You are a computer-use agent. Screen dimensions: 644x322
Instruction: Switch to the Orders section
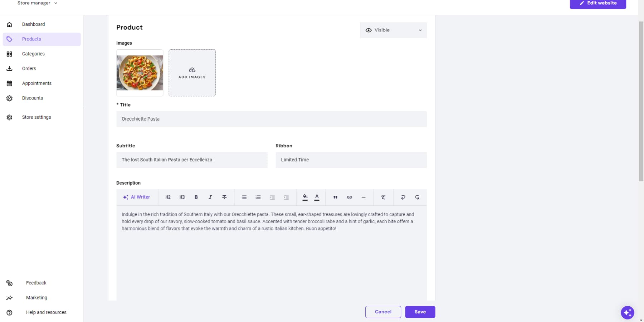coord(29,68)
